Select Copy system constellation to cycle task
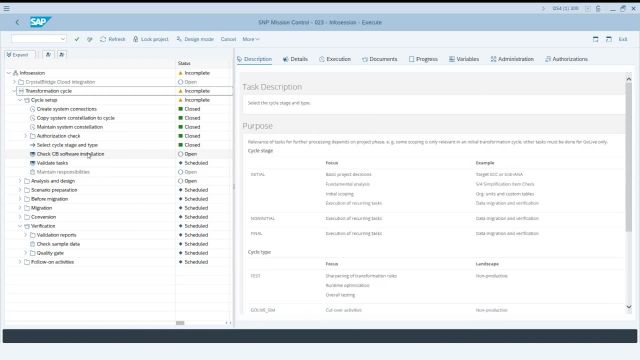 point(76,118)
